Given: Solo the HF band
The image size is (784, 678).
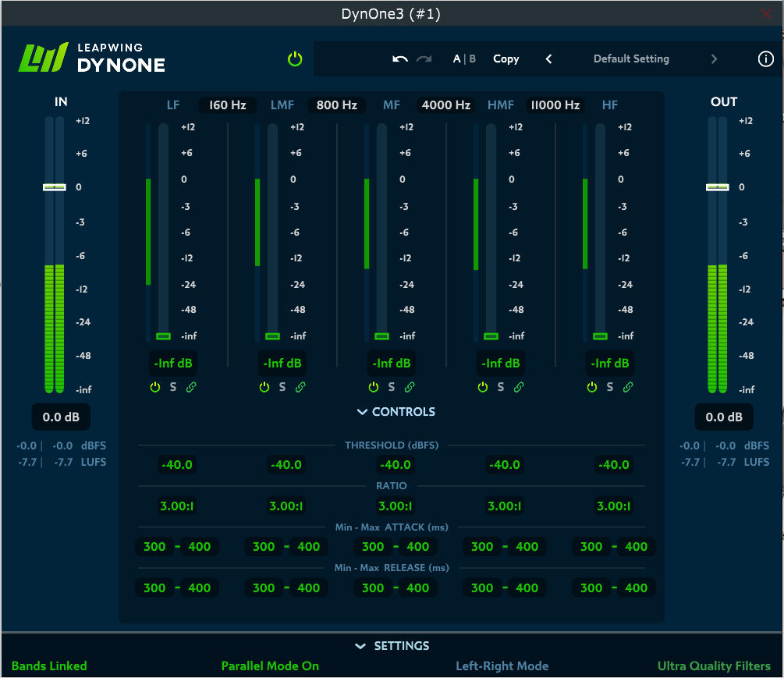Looking at the screenshot, I should coord(610,387).
